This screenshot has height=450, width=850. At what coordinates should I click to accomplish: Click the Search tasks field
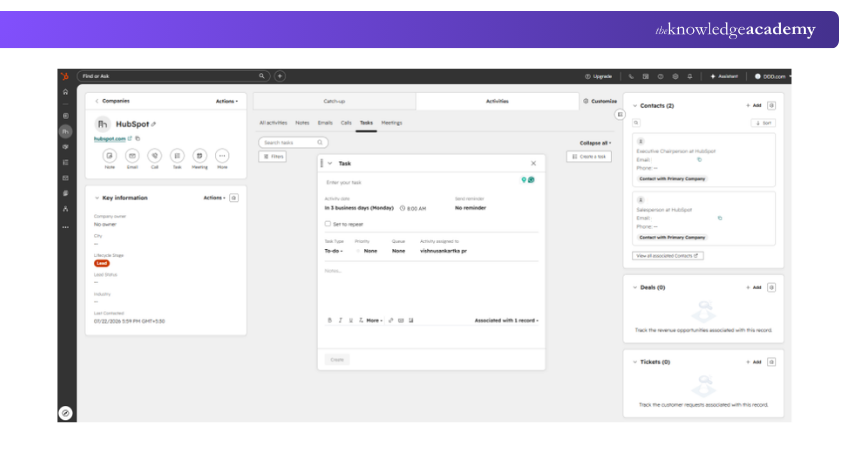pos(293,143)
